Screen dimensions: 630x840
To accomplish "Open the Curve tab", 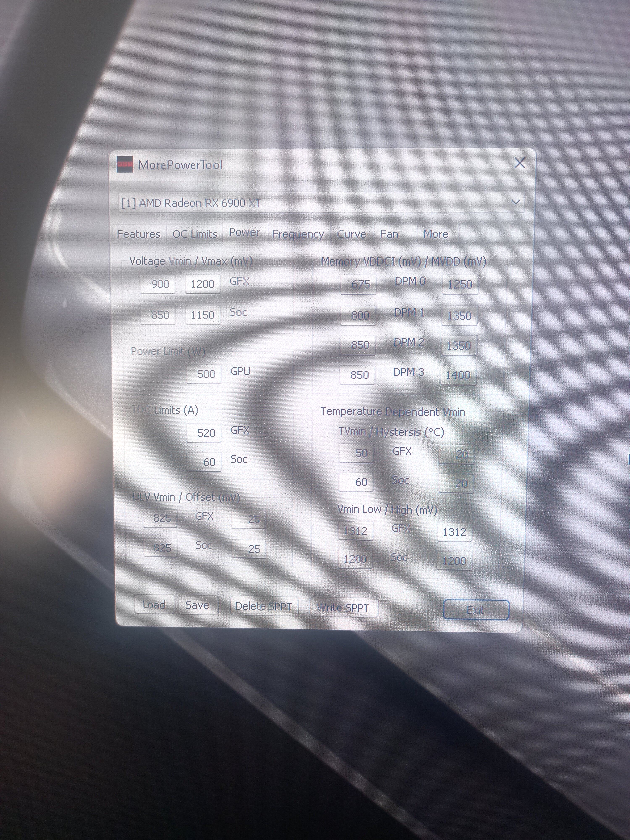I will click(x=352, y=234).
